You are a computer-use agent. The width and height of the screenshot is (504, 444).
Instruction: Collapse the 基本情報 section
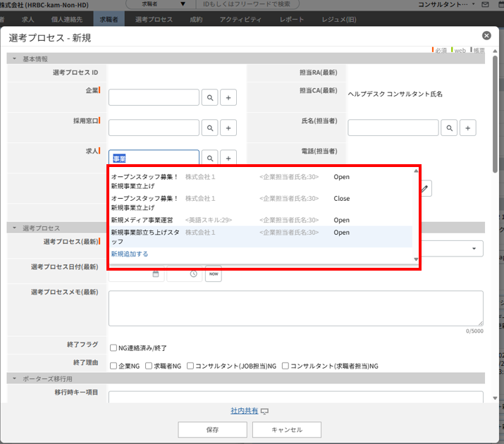coord(14,58)
